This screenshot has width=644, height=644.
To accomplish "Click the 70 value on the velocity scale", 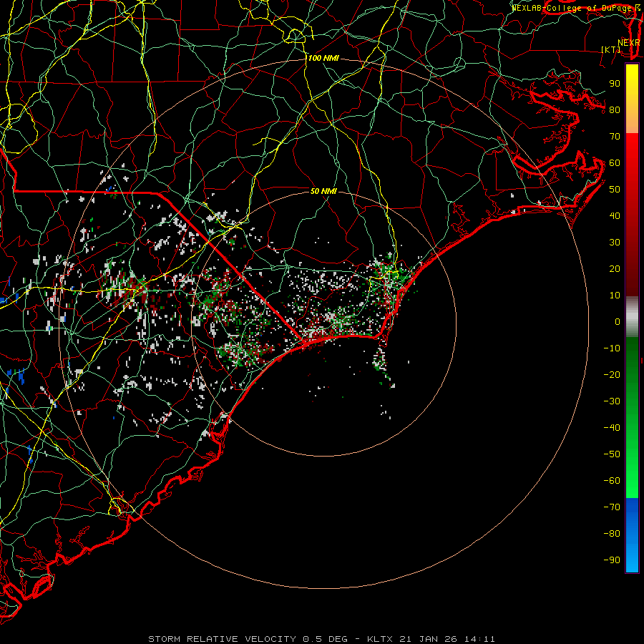I will tap(615, 137).
